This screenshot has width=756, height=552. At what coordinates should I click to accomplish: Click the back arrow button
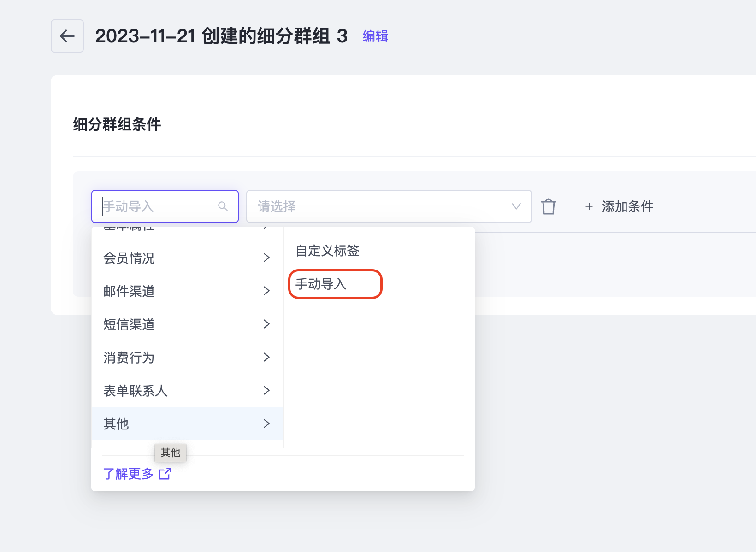coord(67,36)
